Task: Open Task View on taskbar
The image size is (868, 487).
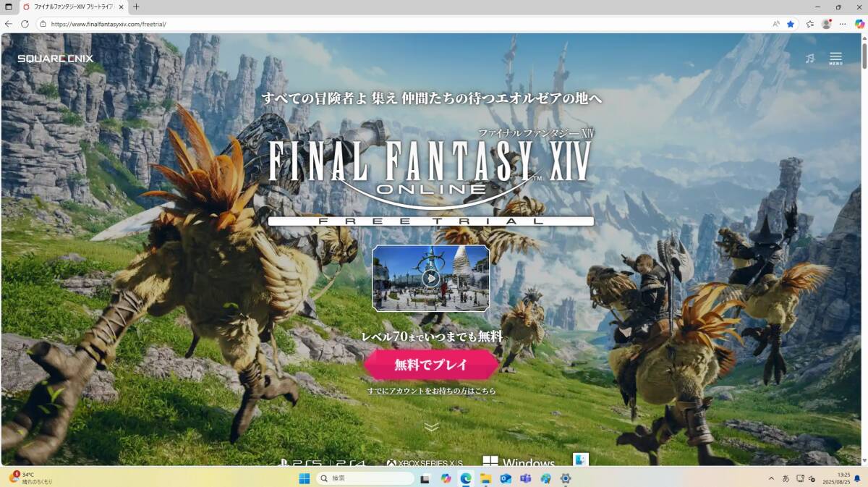Action: [x=425, y=478]
